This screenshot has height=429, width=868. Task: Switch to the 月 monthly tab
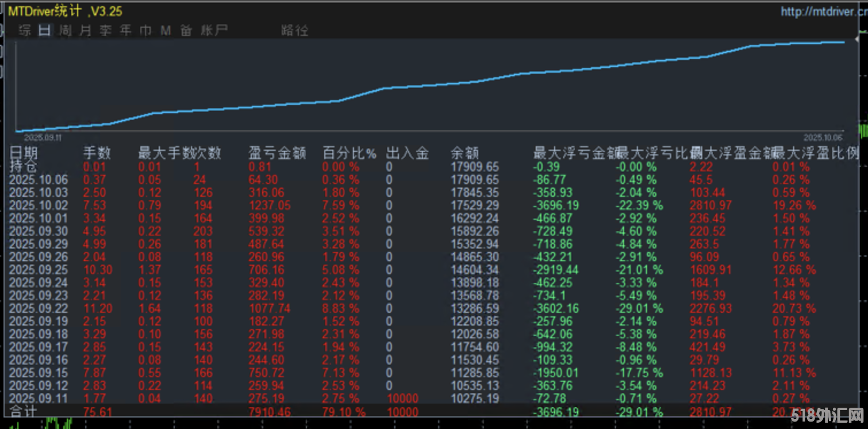[86, 30]
